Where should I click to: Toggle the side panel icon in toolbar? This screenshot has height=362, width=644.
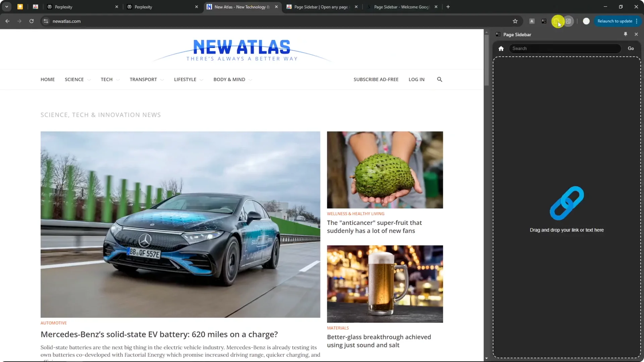pos(569,21)
